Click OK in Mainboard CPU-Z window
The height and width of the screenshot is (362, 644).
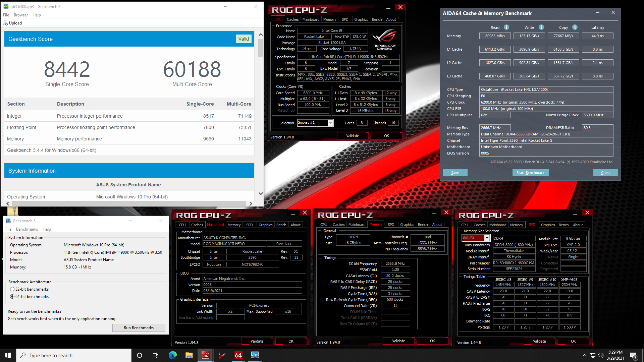(x=291, y=341)
